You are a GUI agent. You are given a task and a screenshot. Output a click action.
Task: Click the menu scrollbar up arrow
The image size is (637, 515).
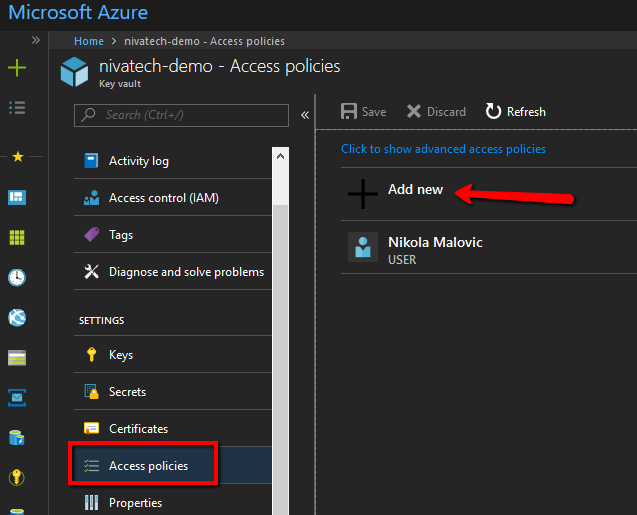pyautogui.click(x=280, y=156)
